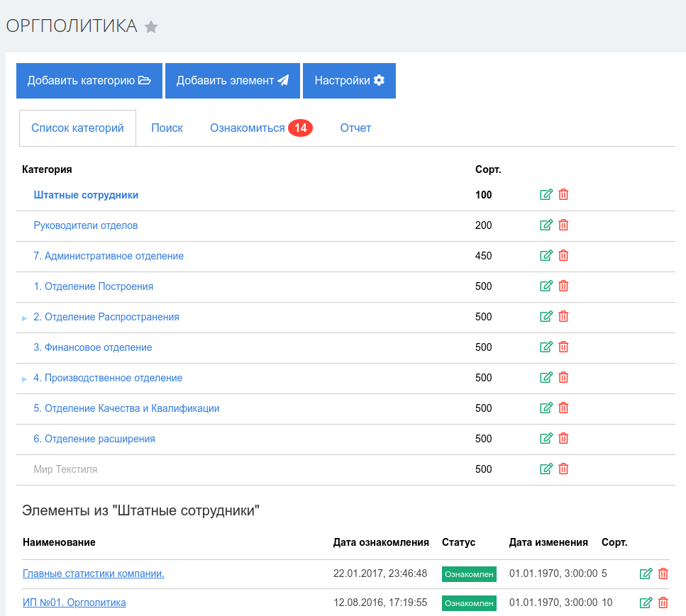Screen dimensions: 686x616
Task: Open Настройки settings button
Action: [349, 81]
